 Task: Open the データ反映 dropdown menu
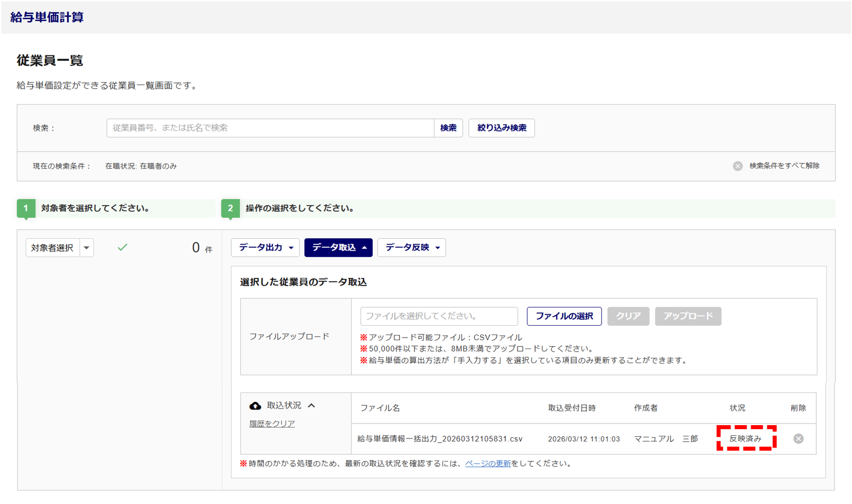[x=411, y=248]
